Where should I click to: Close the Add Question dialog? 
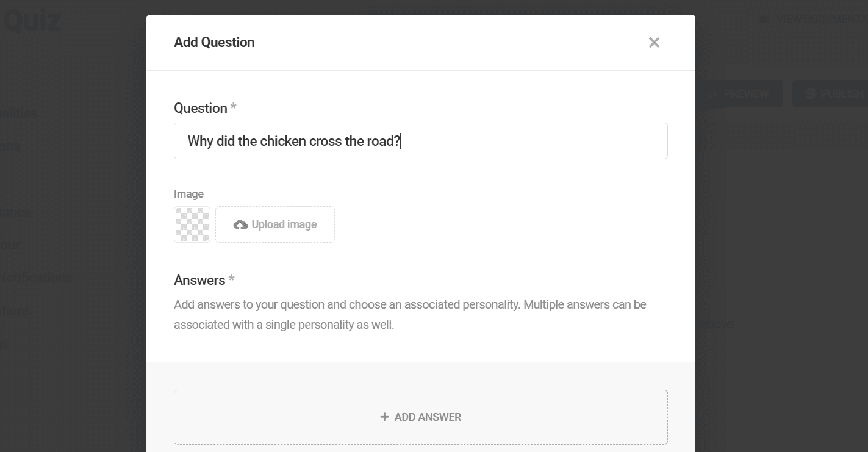(x=654, y=43)
